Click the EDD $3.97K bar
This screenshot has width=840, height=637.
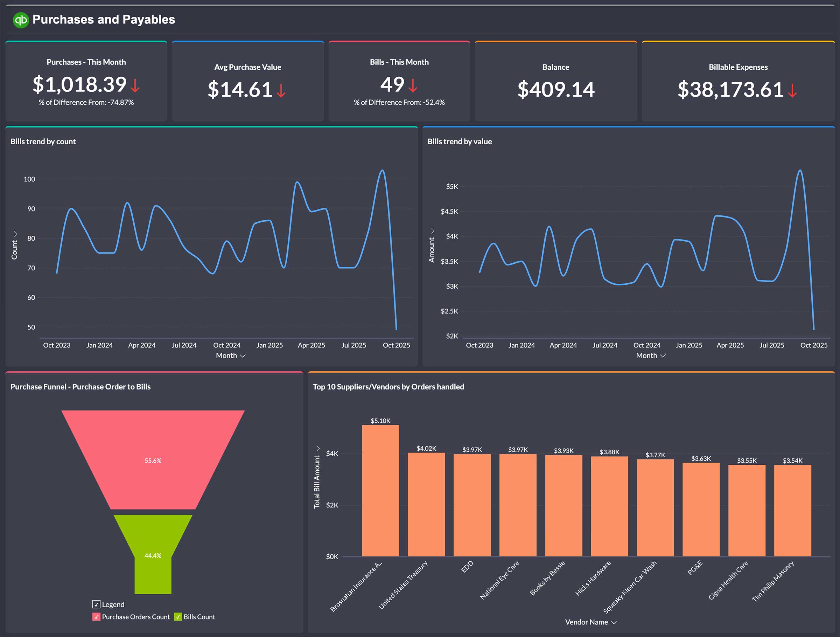click(x=472, y=505)
